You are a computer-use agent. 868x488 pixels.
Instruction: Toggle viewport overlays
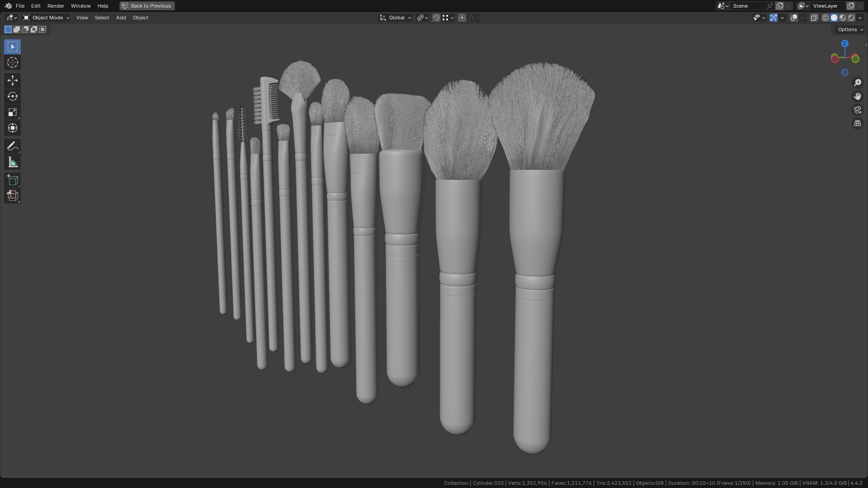coord(794,18)
